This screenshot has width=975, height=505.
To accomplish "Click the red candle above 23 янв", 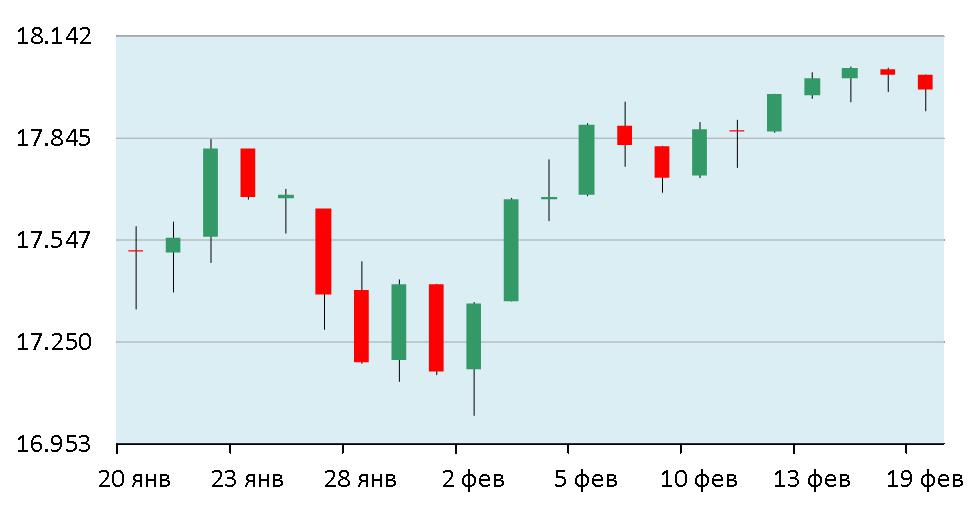I will coord(248,172).
